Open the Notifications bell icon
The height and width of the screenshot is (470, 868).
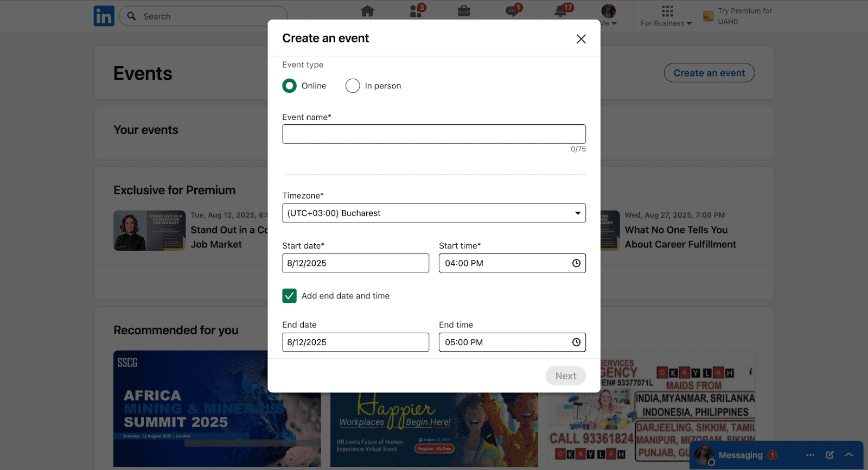pos(561,11)
